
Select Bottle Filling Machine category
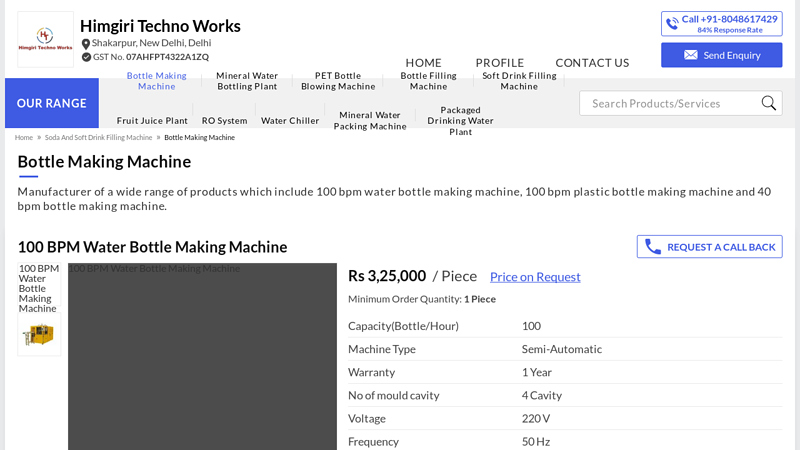(x=429, y=81)
